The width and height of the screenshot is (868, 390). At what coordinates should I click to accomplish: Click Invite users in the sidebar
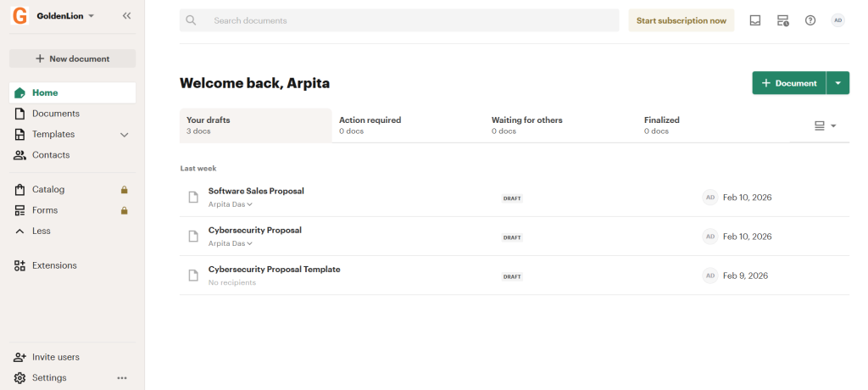tap(55, 357)
